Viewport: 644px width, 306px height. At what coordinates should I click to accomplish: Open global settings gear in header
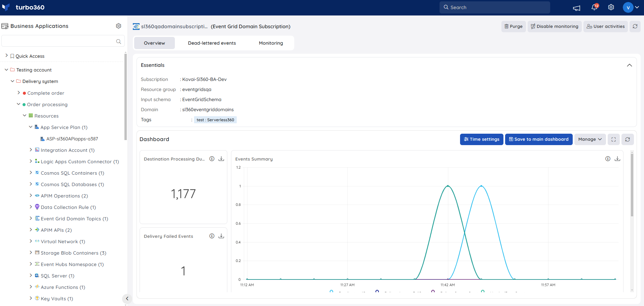coord(611,7)
